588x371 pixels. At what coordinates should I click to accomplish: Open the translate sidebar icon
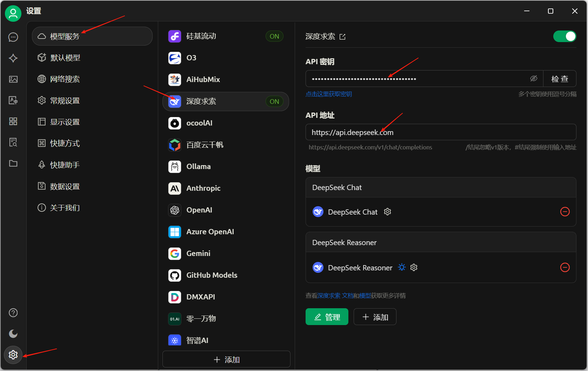(13, 100)
